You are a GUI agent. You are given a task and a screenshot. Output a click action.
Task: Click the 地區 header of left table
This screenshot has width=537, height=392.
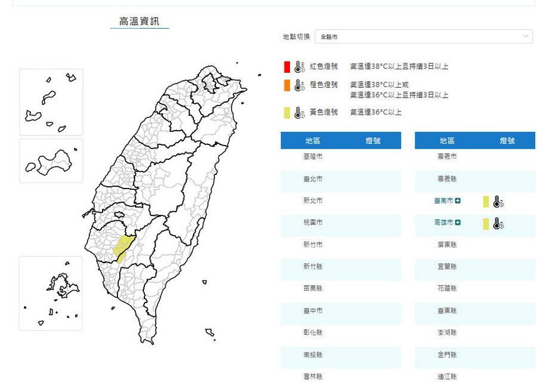click(x=313, y=141)
